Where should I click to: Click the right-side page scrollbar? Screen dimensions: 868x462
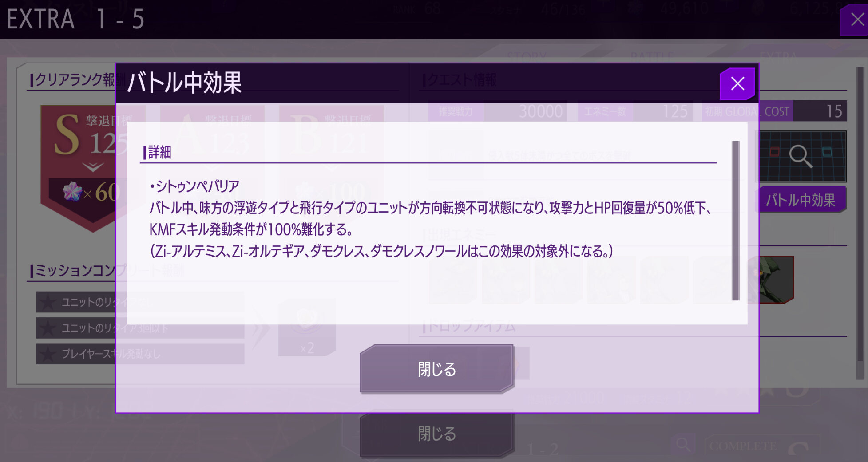(x=860, y=223)
